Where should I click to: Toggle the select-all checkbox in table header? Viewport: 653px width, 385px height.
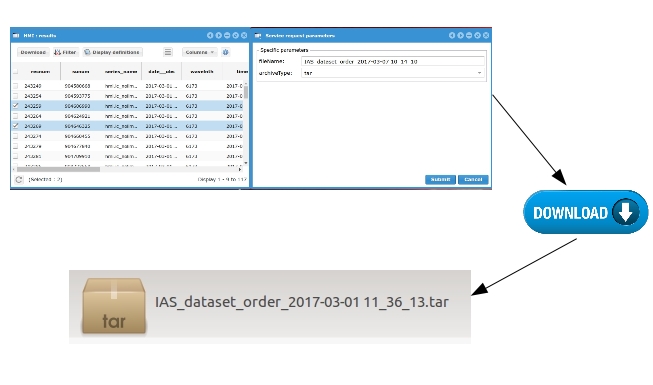(x=15, y=72)
